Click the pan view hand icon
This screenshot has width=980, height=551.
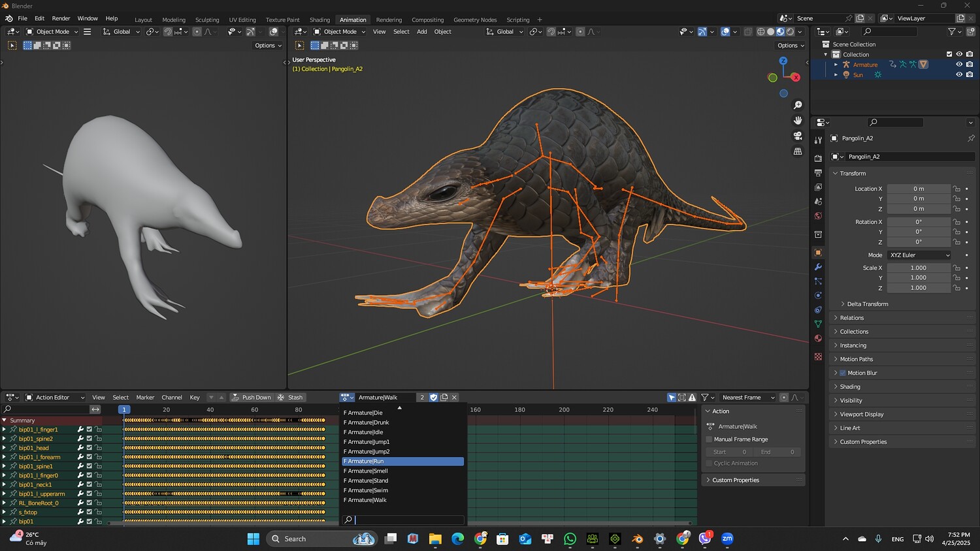[798, 120]
